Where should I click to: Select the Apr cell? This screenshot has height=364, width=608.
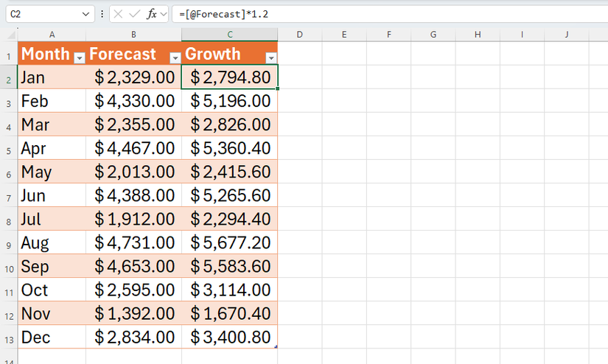(x=52, y=148)
